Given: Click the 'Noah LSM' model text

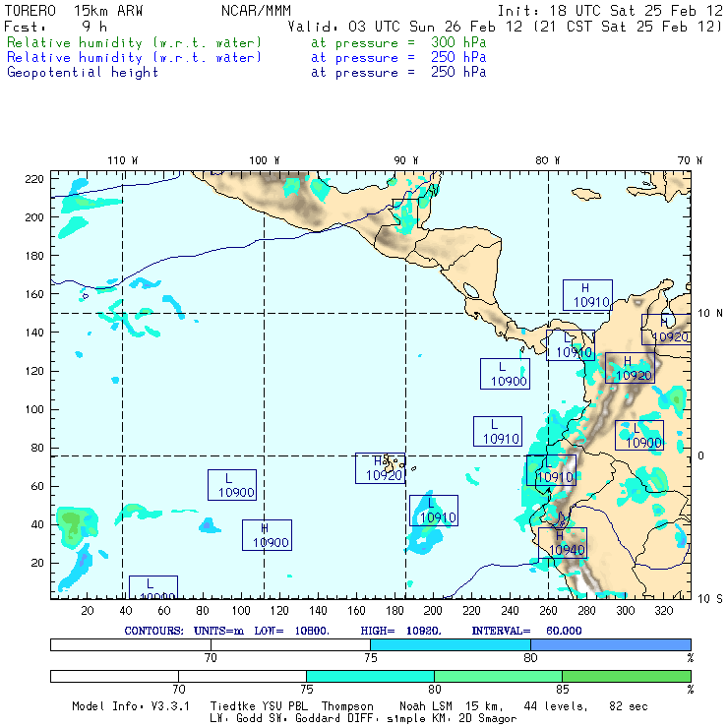Looking at the screenshot, I should pyautogui.click(x=426, y=706).
